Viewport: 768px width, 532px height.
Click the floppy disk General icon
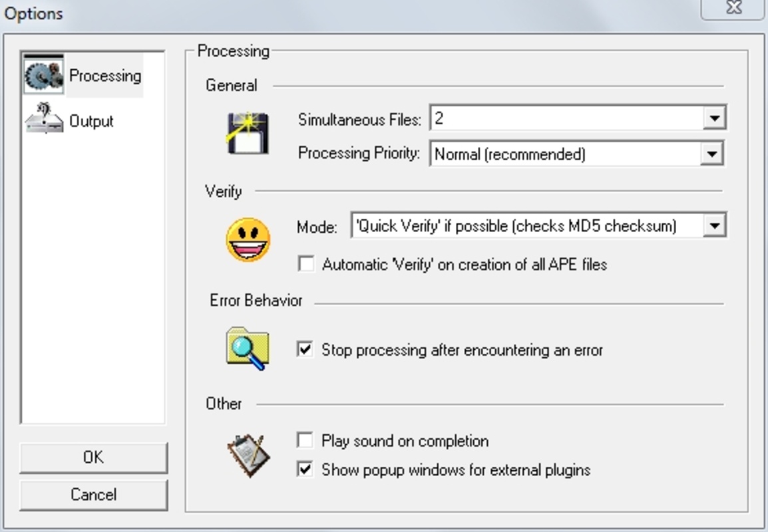(x=248, y=133)
